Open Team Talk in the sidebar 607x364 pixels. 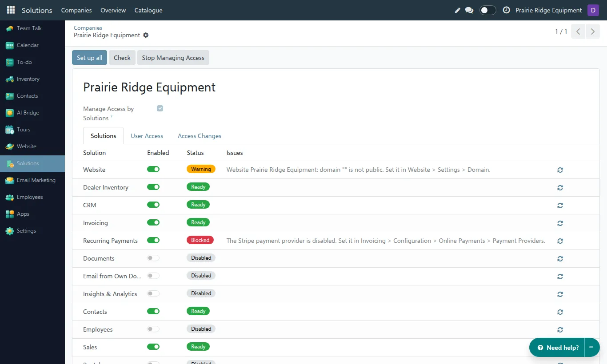(32, 28)
